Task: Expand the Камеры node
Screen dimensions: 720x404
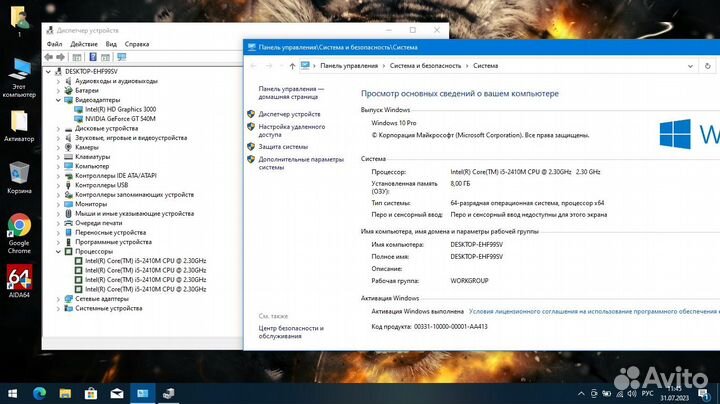Action: coord(58,147)
